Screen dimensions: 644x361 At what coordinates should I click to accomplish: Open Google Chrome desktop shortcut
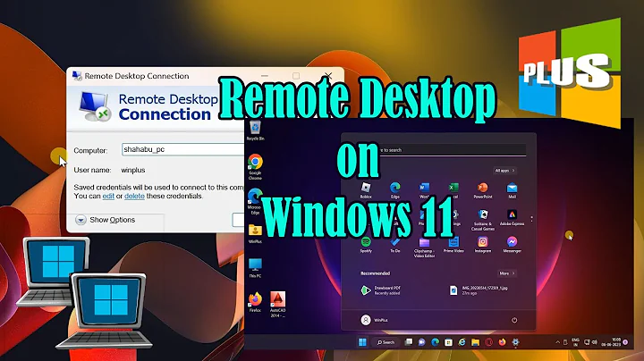[x=255, y=166]
